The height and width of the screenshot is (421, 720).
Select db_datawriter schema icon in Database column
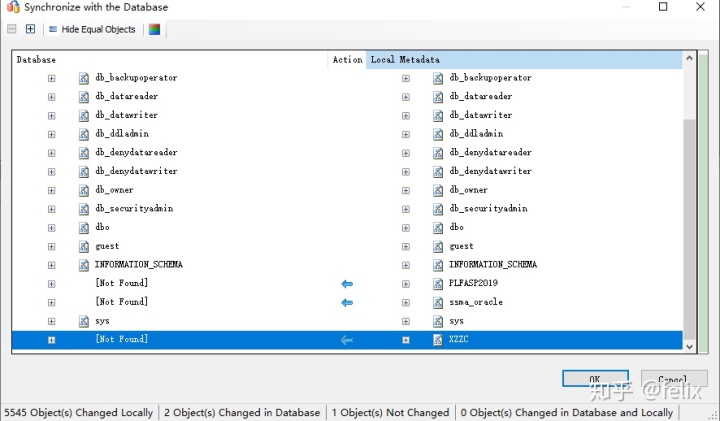(x=84, y=116)
